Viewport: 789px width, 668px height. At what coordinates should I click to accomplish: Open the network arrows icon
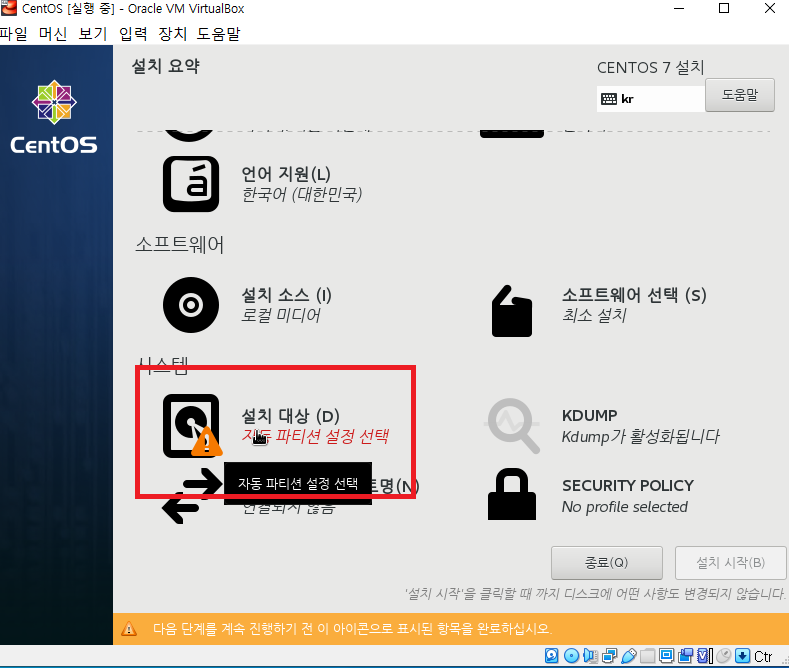pos(191,496)
